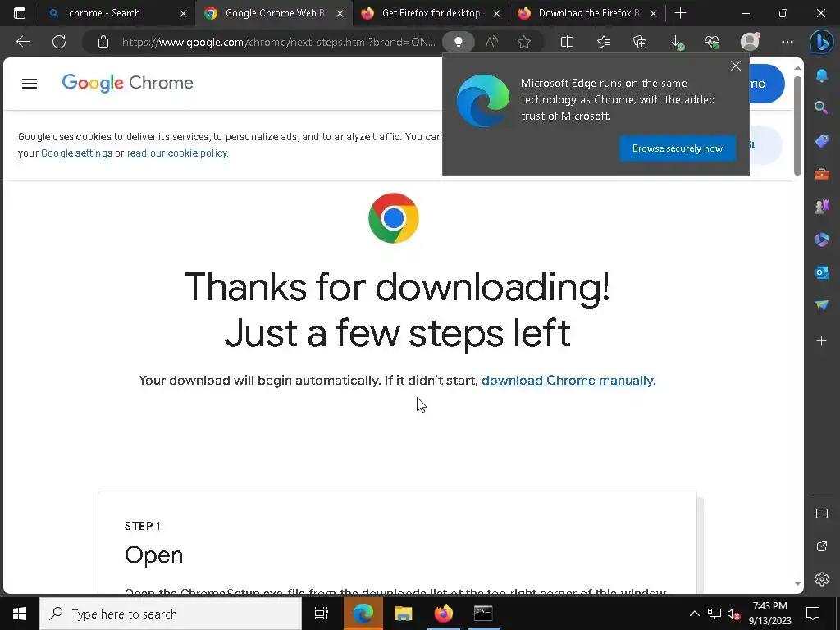
Task: Open sidebar Microsoft 365 icon
Action: click(x=822, y=240)
